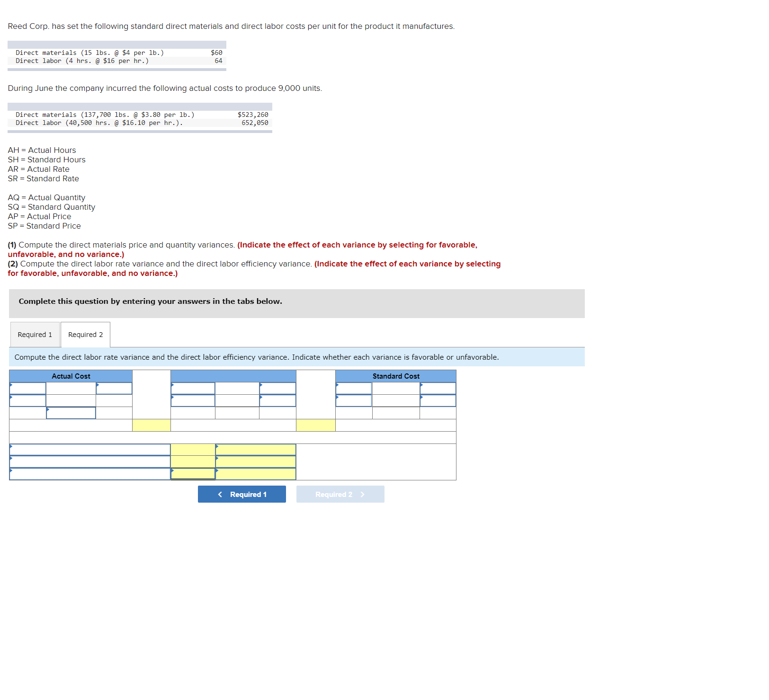Click the yellow amount cell in the last variance row
769x700 pixels.
(x=193, y=472)
